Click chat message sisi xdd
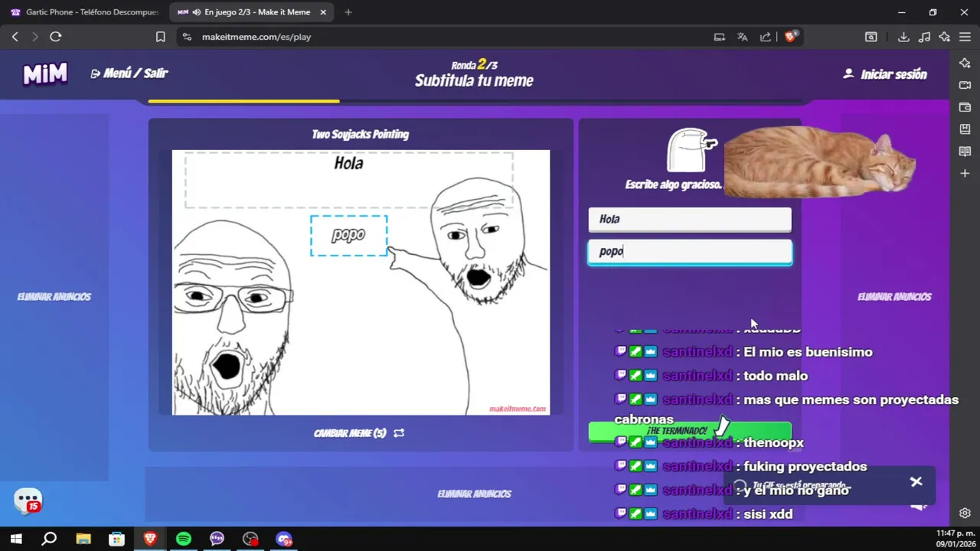The height and width of the screenshot is (551, 980). 768,514
